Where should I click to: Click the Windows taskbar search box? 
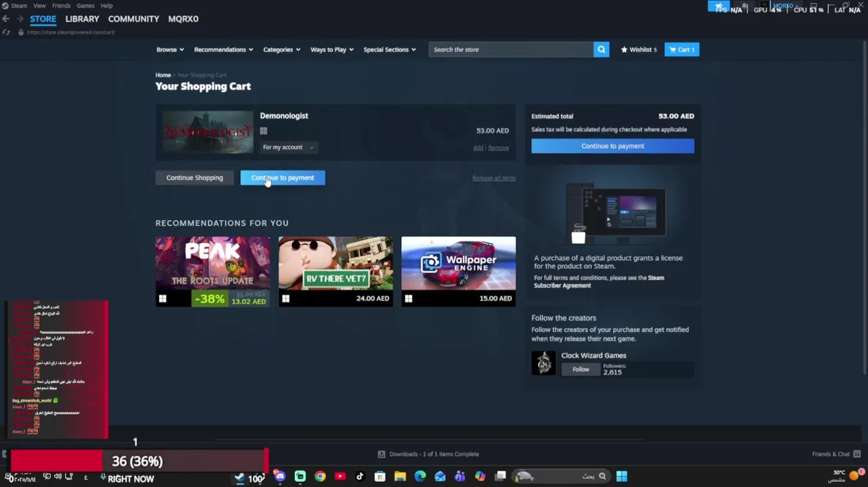click(x=562, y=477)
